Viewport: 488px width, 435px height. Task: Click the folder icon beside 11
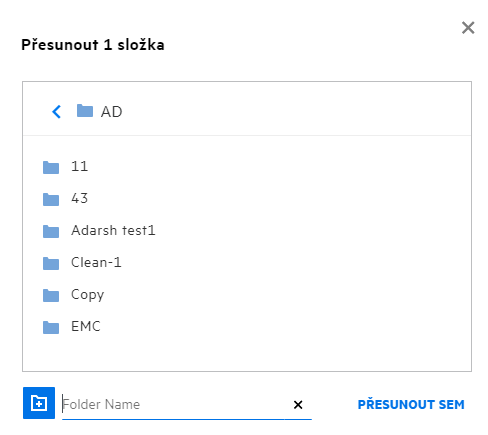pyautogui.click(x=51, y=167)
